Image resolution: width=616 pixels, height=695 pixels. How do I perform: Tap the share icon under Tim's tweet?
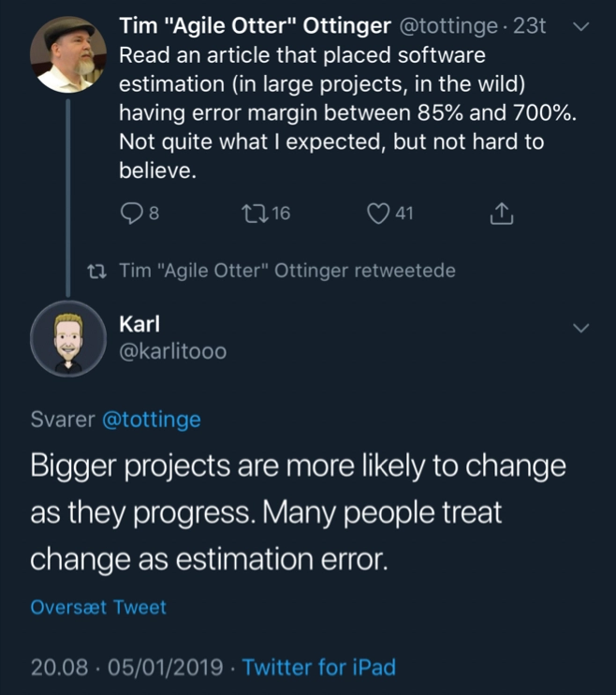coord(501,214)
